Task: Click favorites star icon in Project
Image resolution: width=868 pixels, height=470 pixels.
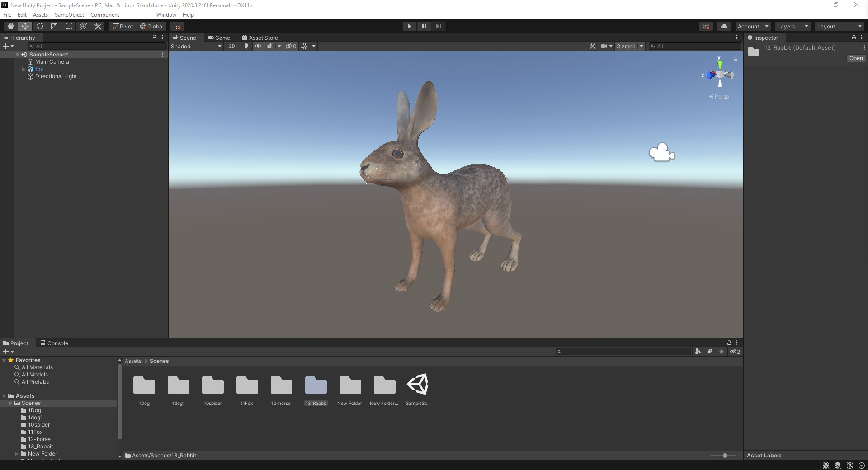Action: click(722, 352)
